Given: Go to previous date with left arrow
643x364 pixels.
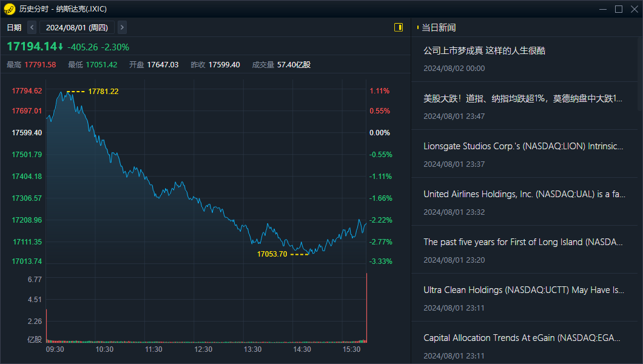Looking at the screenshot, I should (x=32, y=27).
